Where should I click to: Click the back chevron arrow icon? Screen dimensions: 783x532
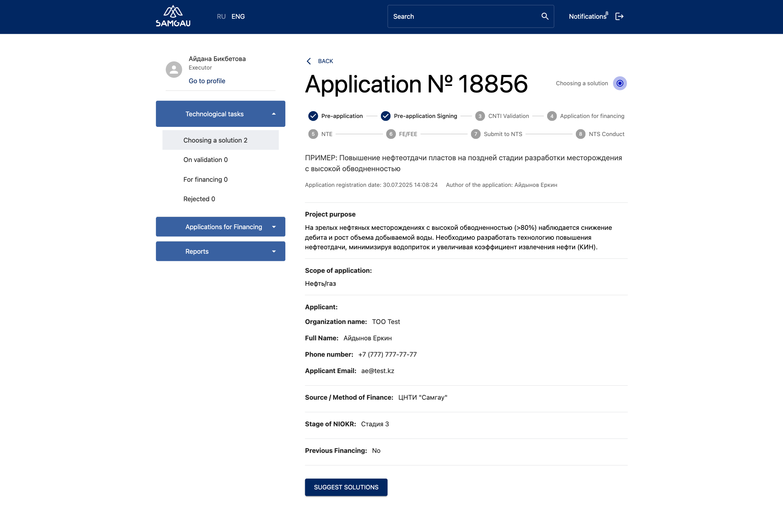[309, 61]
